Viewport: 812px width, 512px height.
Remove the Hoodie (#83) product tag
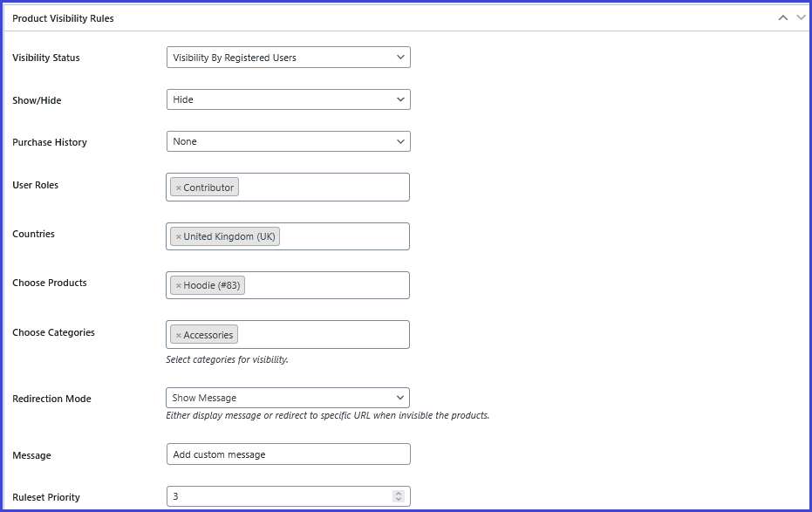(179, 286)
